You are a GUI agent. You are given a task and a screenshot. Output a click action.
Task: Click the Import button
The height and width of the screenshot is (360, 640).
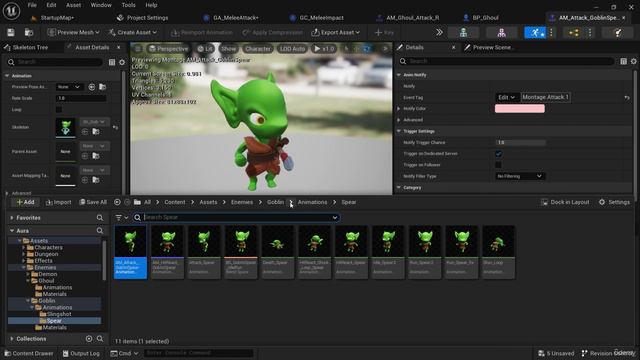pos(59,202)
